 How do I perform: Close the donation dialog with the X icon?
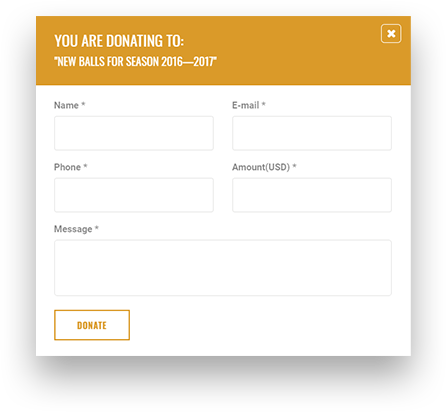pos(391,34)
